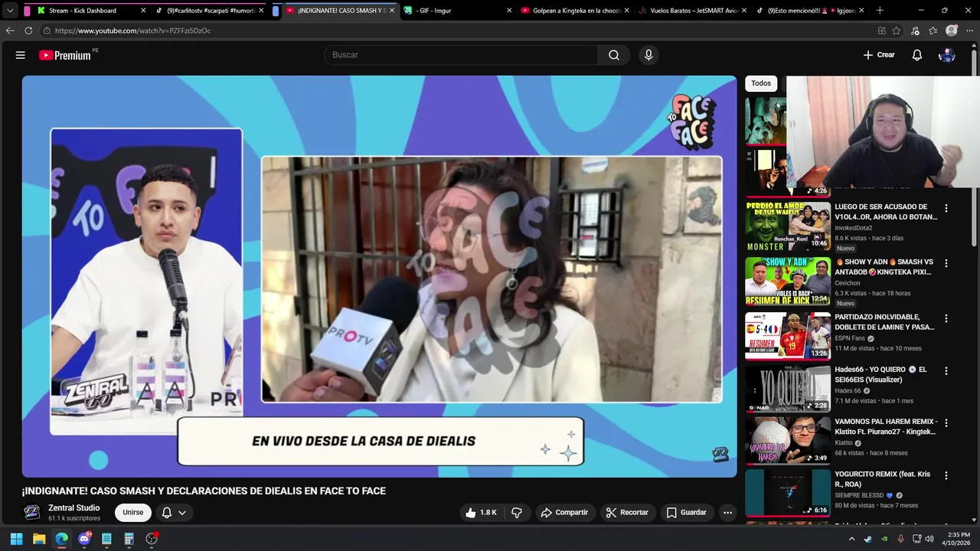Click the Buscar search field
980x551 pixels.
tap(461, 55)
